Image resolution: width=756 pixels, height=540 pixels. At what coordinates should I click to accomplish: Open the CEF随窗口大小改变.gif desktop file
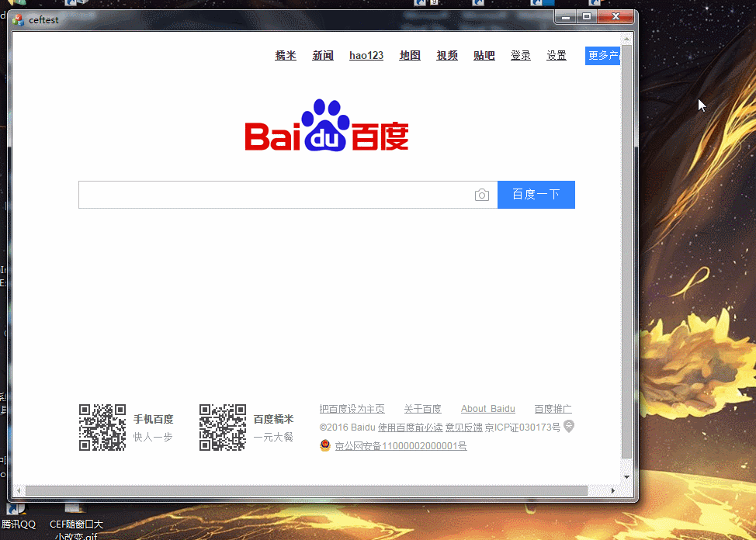[76, 522]
